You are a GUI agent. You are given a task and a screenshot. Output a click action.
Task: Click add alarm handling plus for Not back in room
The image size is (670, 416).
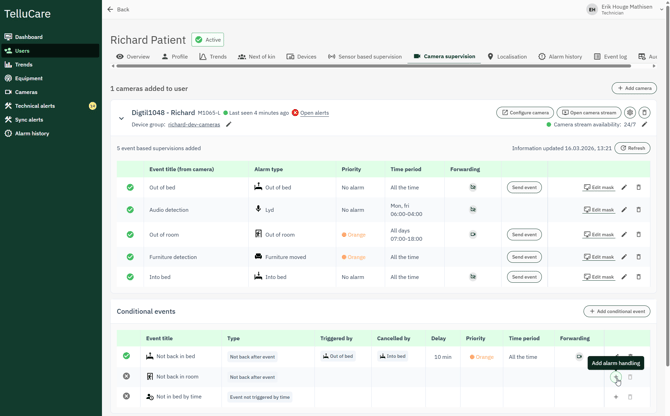(x=616, y=377)
